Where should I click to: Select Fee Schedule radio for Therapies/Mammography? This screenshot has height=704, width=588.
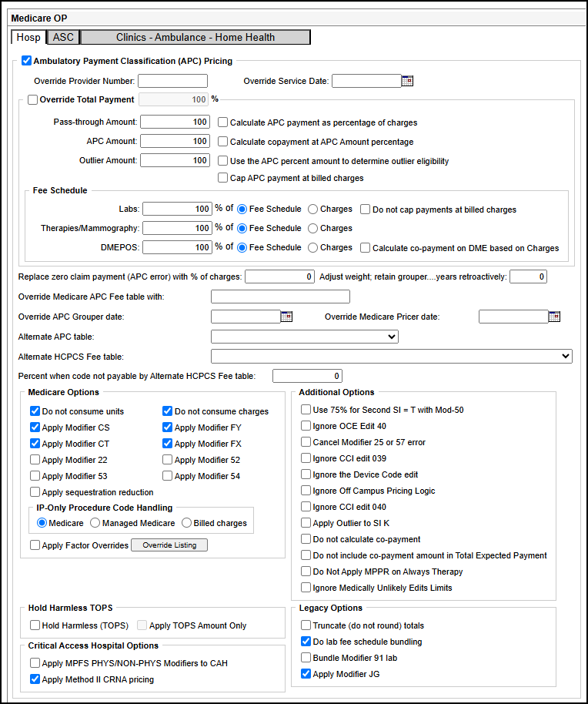click(x=242, y=229)
